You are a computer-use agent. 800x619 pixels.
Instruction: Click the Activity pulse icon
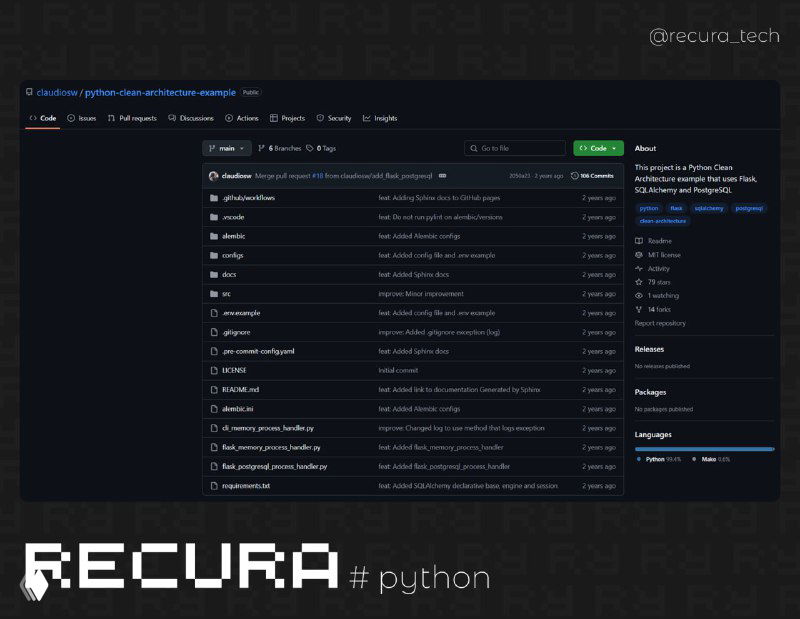pyautogui.click(x=638, y=269)
